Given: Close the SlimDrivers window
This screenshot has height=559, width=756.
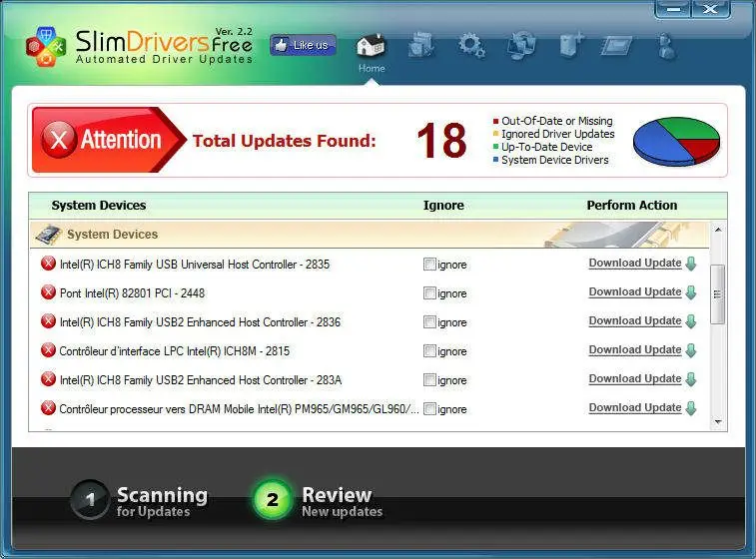Looking at the screenshot, I should coord(711,9).
